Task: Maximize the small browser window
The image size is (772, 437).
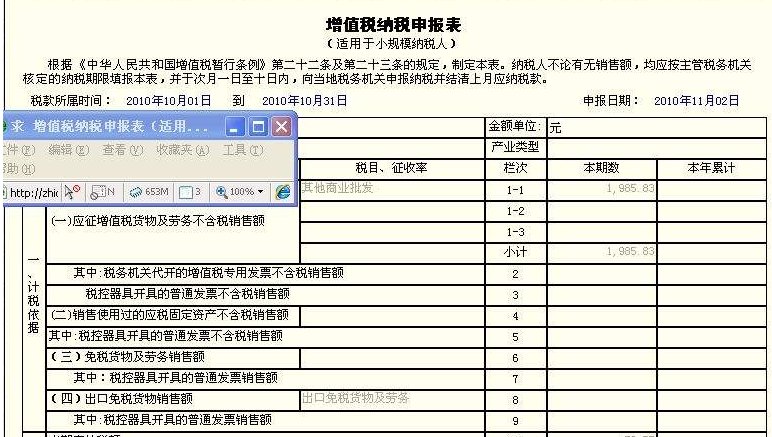Action: point(258,127)
